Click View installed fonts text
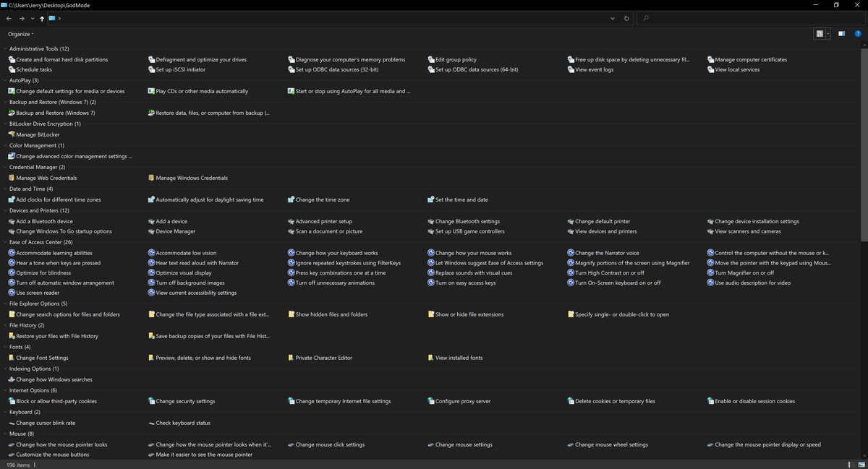This screenshot has width=868, height=469. pyautogui.click(x=459, y=358)
